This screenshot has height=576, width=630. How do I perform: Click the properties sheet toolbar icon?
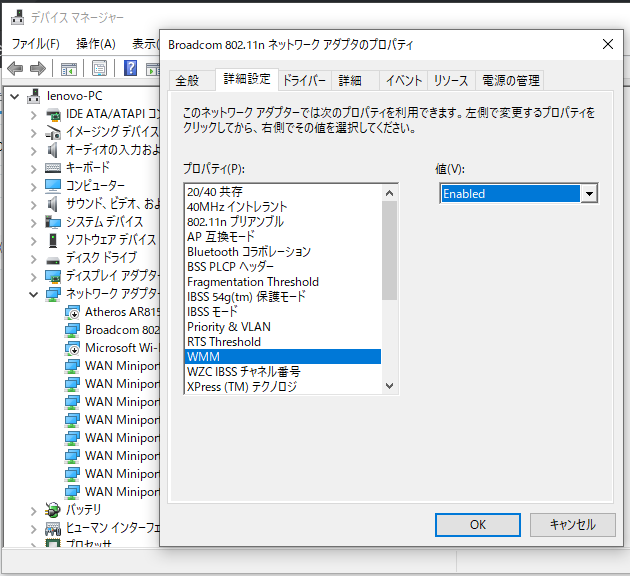pos(99,68)
